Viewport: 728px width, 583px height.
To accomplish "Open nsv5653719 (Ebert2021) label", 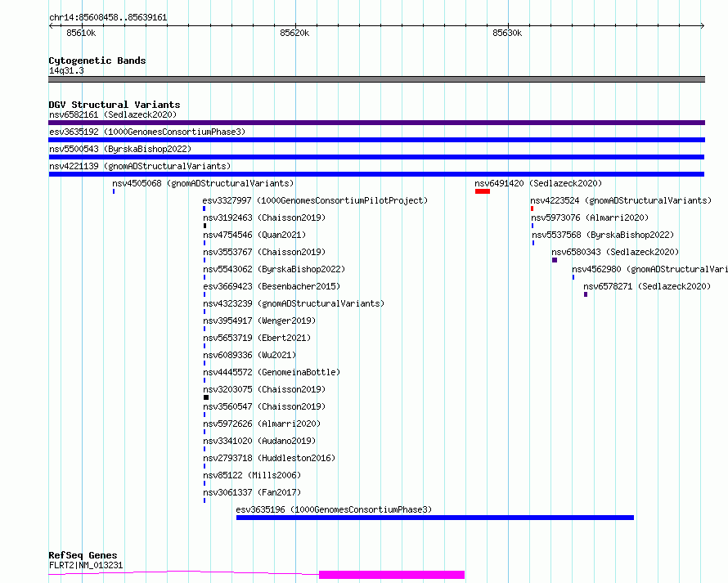I will point(257,338).
